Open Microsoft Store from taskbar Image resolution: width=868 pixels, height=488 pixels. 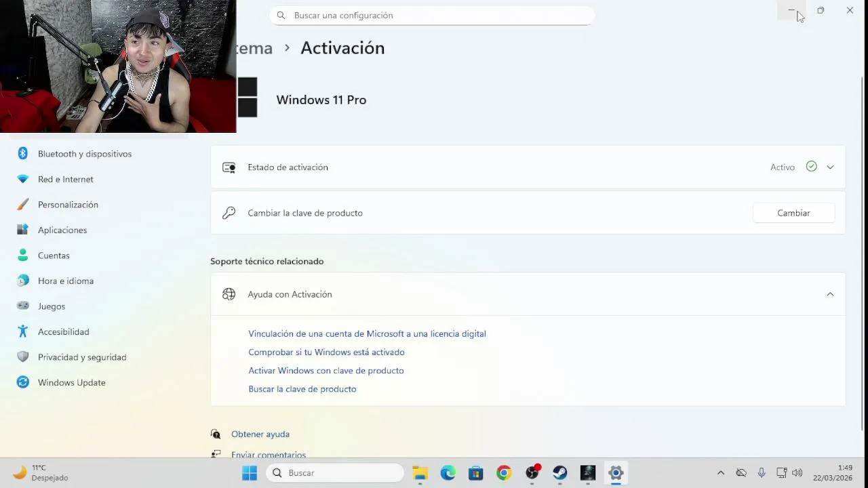(476, 473)
